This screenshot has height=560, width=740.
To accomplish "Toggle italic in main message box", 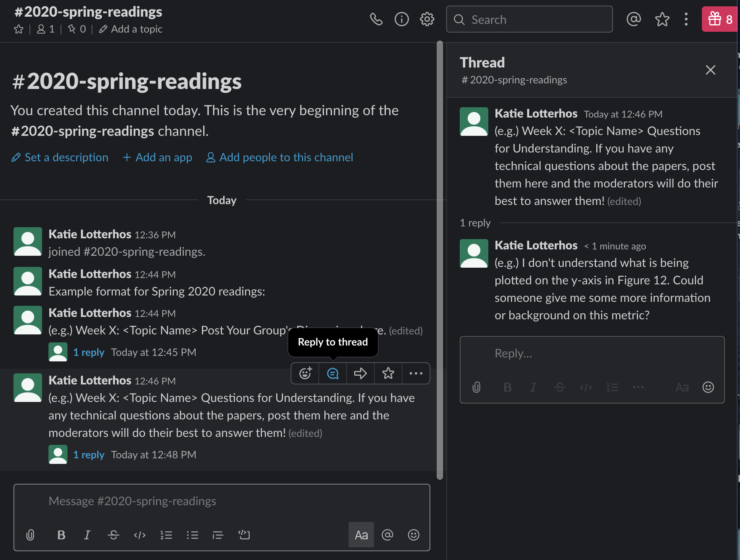I will pyautogui.click(x=87, y=535).
